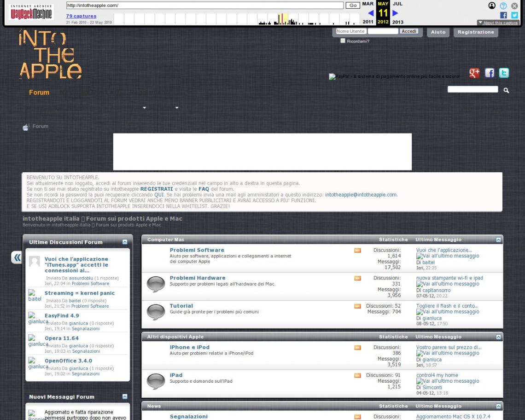The width and height of the screenshot is (525, 420).
Task: Open the Wayback Machine user account icon
Action: 492,6
